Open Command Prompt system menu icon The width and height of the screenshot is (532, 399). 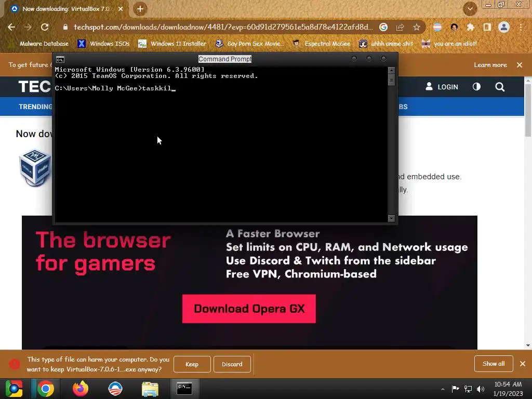click(60, 60)
